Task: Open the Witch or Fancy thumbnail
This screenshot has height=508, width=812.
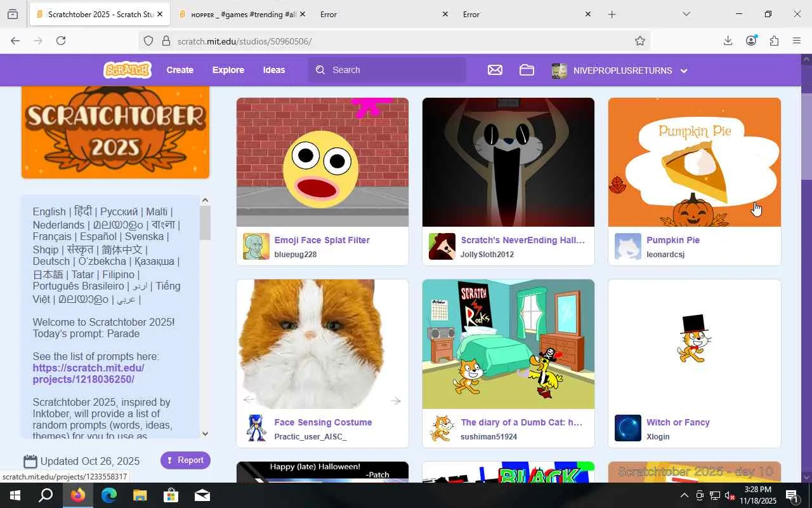Action: click(695, 344)
